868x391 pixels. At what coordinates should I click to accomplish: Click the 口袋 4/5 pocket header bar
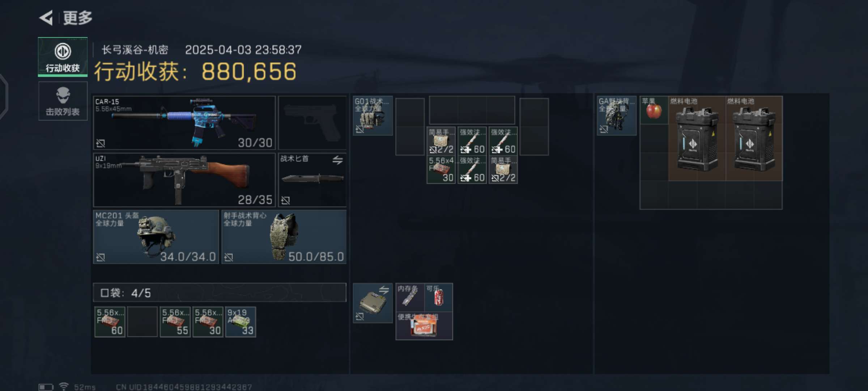point(220,293)
